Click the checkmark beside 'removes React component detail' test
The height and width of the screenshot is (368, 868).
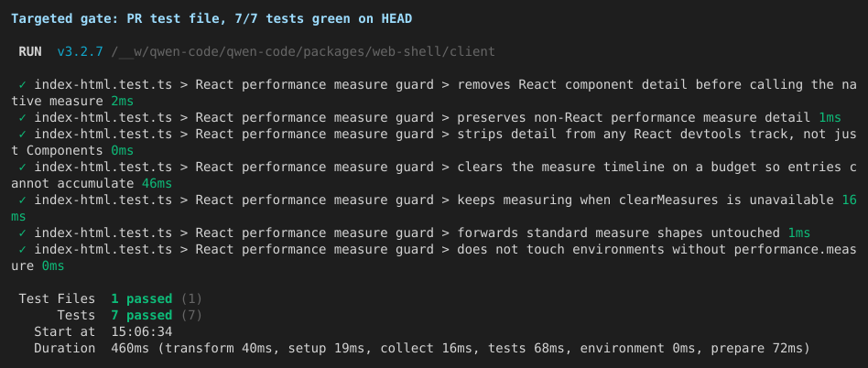click(23, 84)
